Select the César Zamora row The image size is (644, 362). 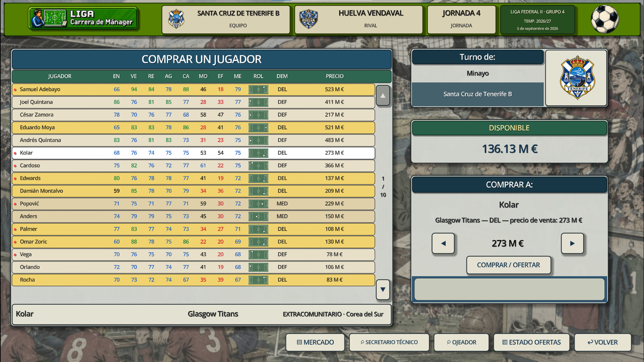coord(193,115)
